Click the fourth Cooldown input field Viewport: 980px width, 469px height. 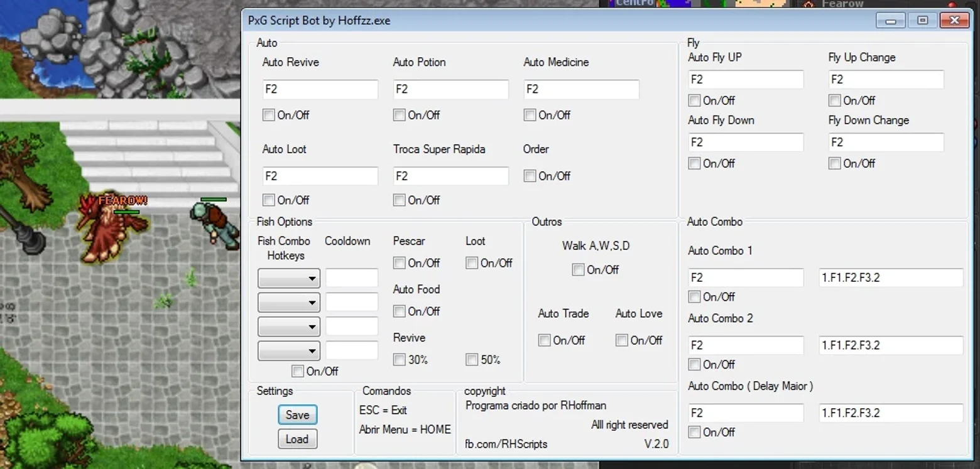[352, 350]
